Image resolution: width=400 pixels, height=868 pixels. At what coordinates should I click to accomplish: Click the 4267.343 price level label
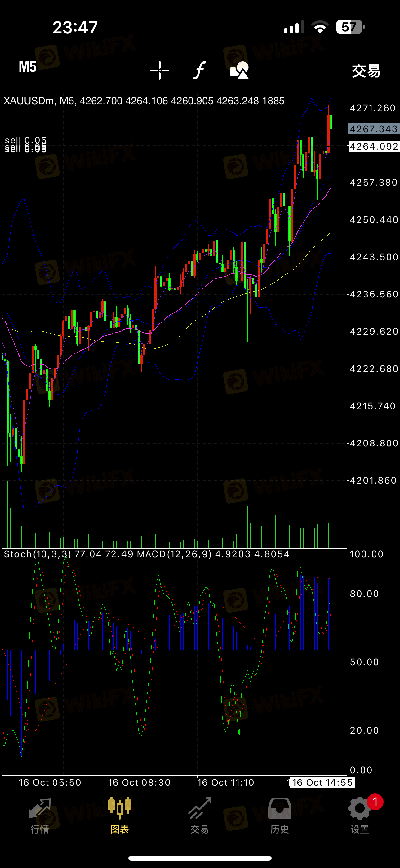coord(374,129)
